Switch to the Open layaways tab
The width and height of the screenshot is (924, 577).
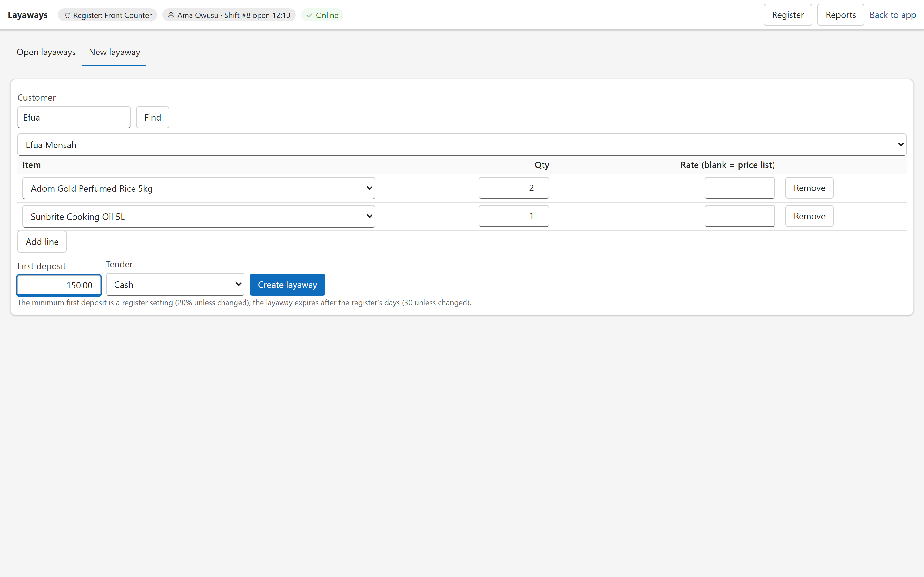tap(46, 52)
